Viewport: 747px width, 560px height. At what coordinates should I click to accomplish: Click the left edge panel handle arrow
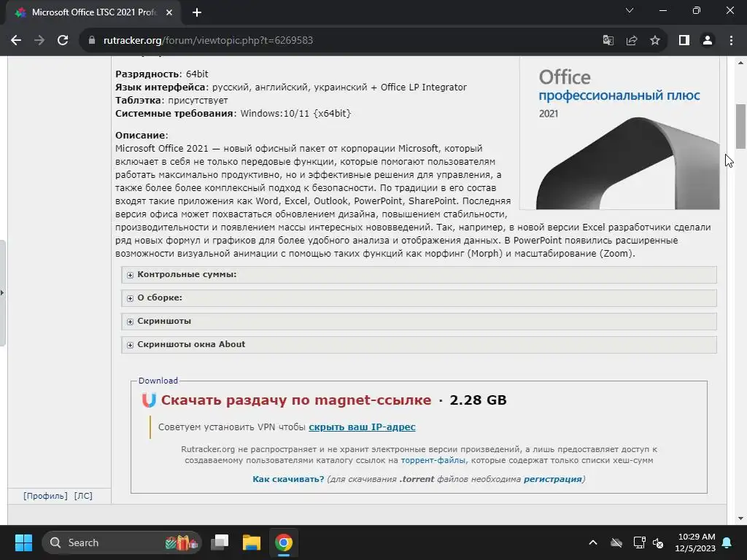point(2,293)
